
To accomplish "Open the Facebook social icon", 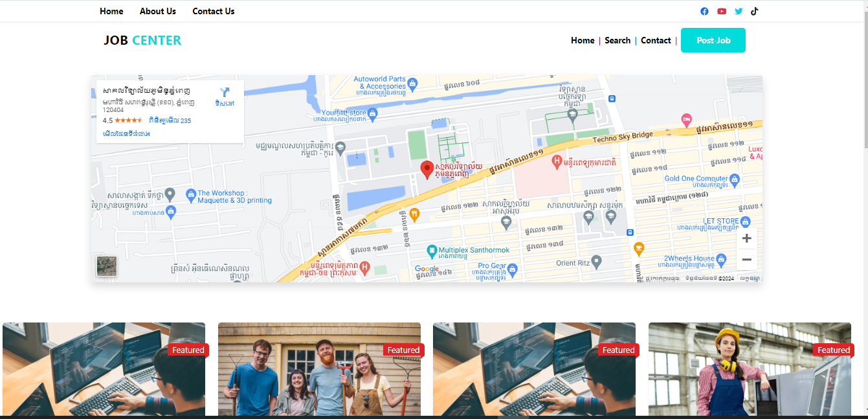I will 704,11.
